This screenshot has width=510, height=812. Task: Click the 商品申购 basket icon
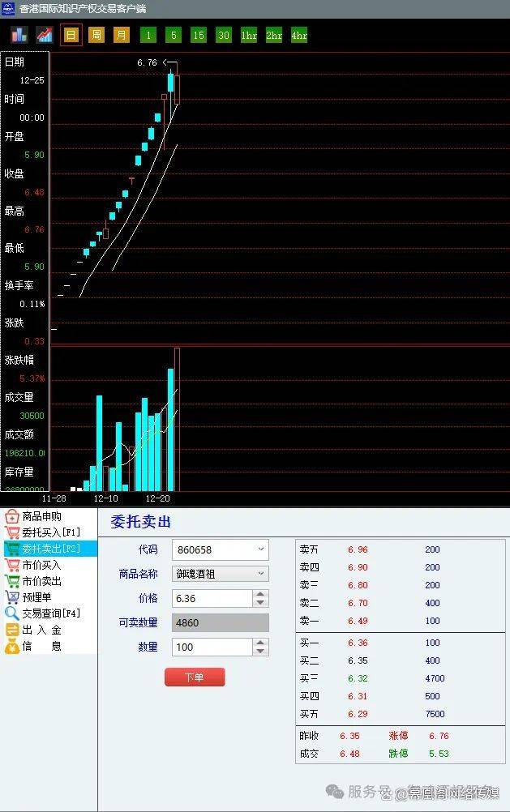[x=12, y=516]
